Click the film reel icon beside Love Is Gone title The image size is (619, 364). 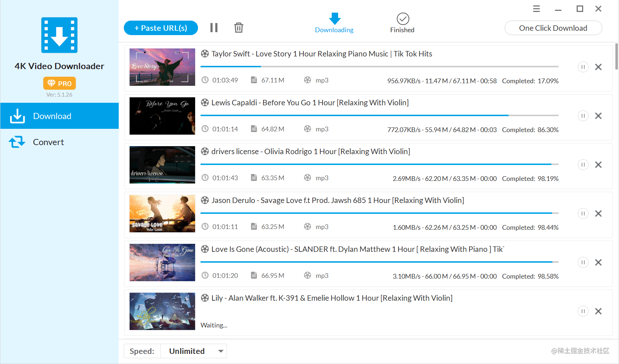point(205,249)
